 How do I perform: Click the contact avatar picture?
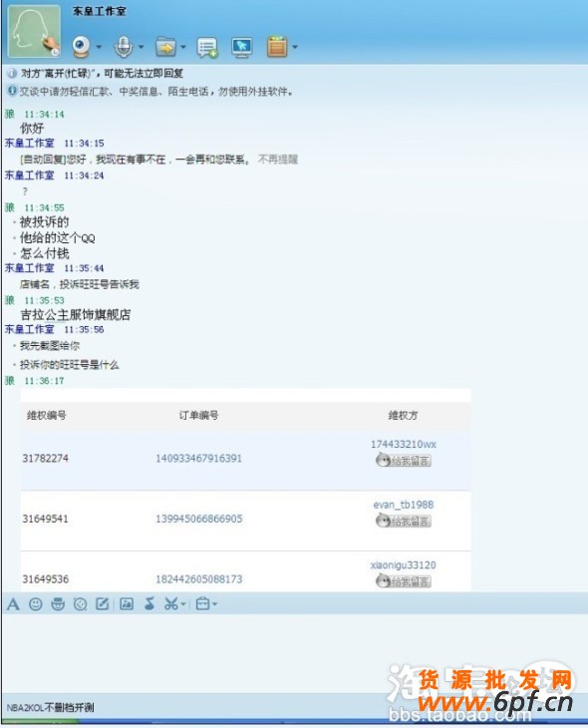34,31
